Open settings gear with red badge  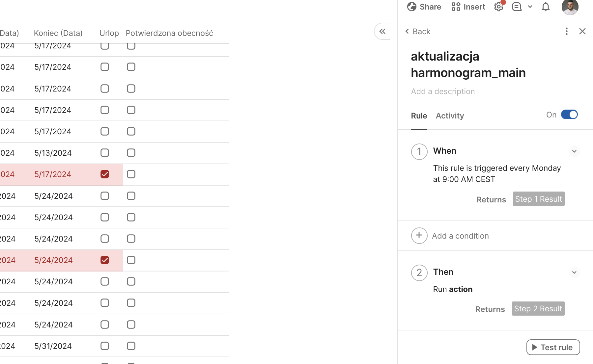[499, 7]
